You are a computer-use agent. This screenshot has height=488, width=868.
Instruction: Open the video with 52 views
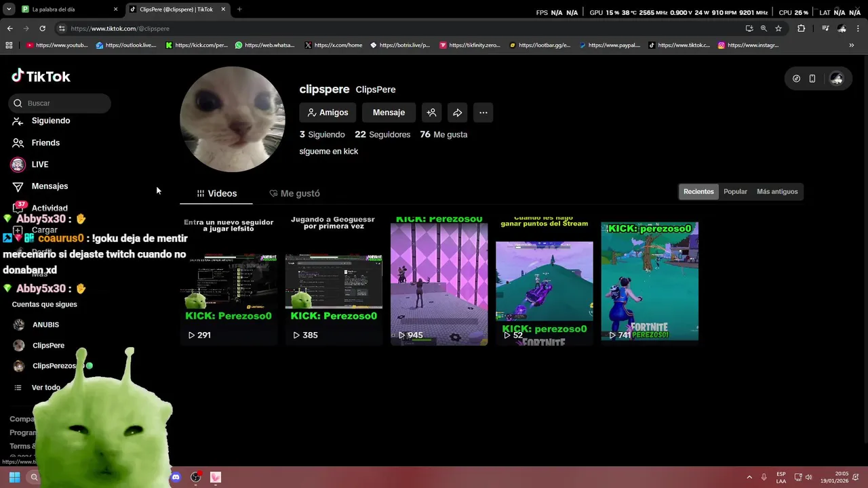(x=544, y=281)
